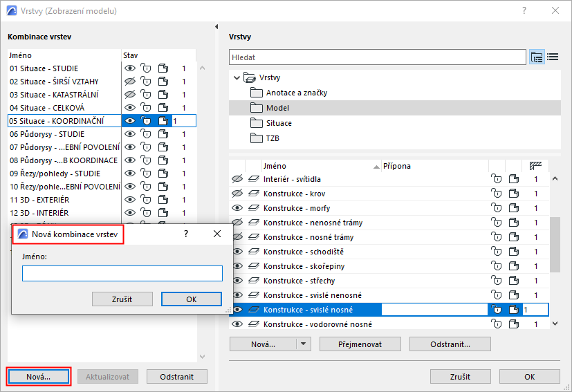Screen dimensions: 572x392
Task: Open dropdown arrow next to Nová layer button
Action: 302,344
